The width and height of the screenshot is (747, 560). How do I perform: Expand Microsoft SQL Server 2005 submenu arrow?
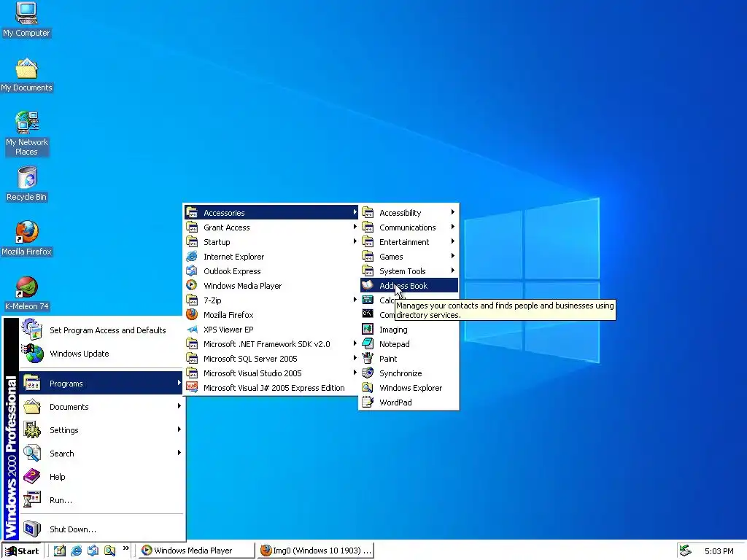(x=355, y=358)
